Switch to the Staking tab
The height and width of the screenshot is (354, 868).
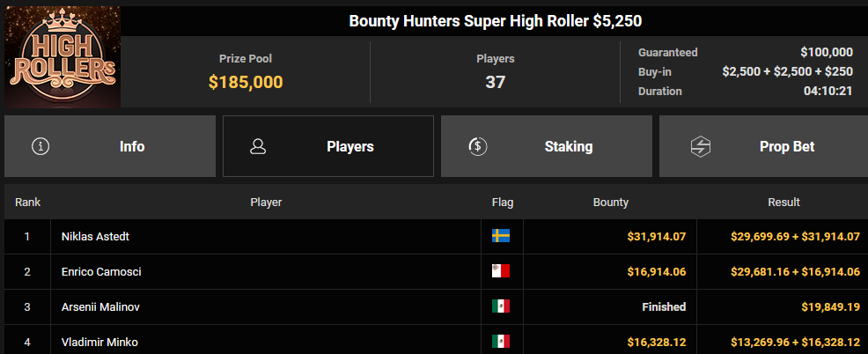tap(547, 146)
